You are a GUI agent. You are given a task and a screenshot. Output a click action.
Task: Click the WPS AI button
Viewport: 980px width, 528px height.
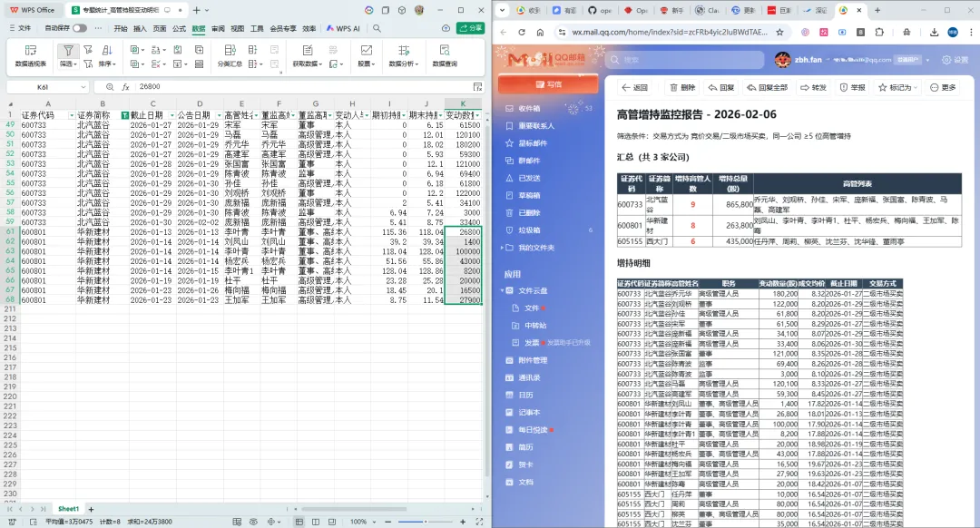click(x=343, y=28)
